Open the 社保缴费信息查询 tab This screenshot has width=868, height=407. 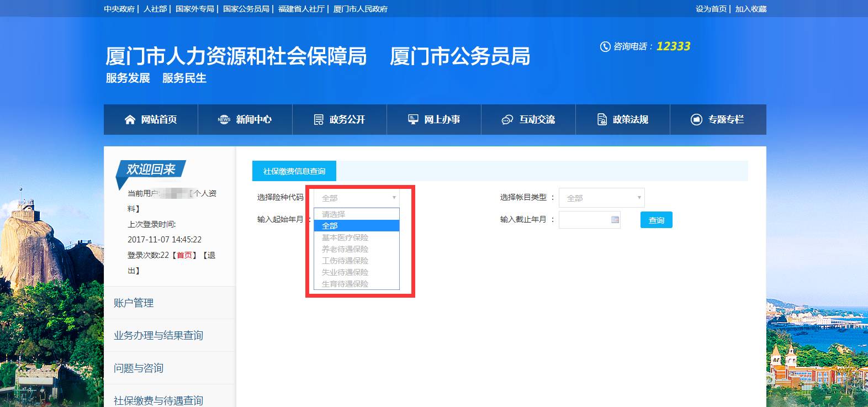294,171
